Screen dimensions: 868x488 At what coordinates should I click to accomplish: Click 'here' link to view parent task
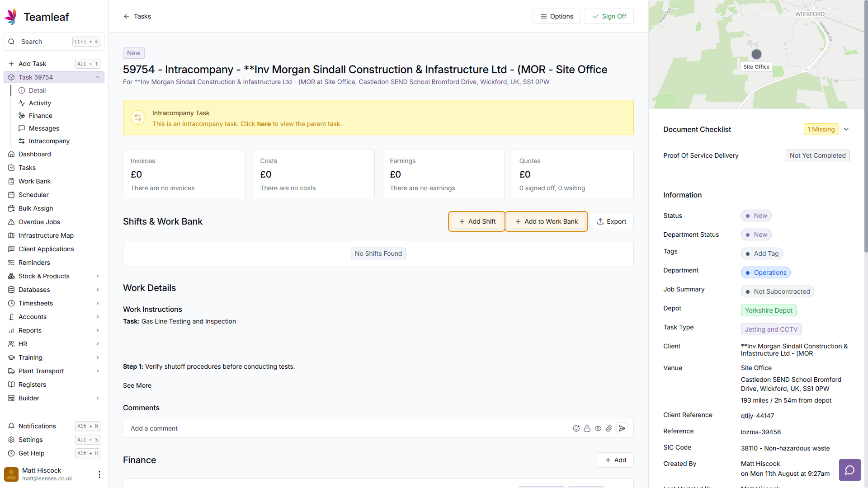[x=264, y=124]
